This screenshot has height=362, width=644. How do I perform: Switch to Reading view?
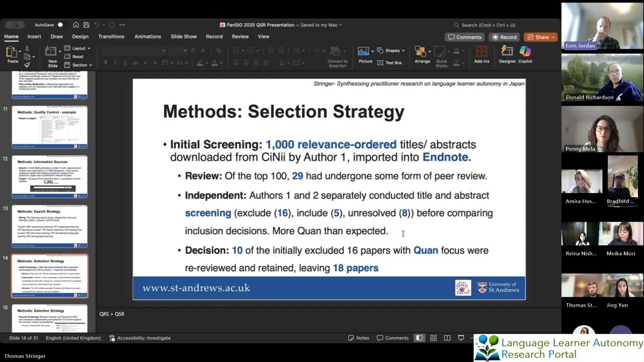[447, 338]
